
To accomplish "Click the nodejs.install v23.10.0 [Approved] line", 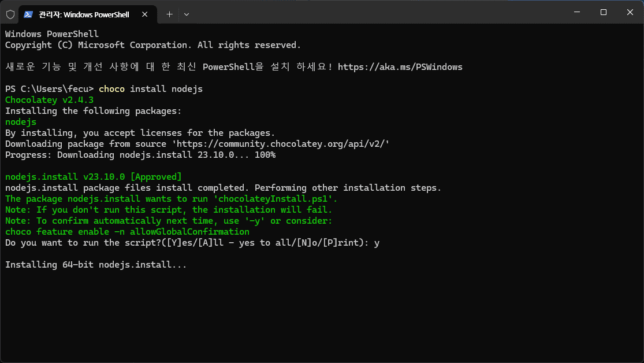I will pyautogui.click(x=93, y=177).
